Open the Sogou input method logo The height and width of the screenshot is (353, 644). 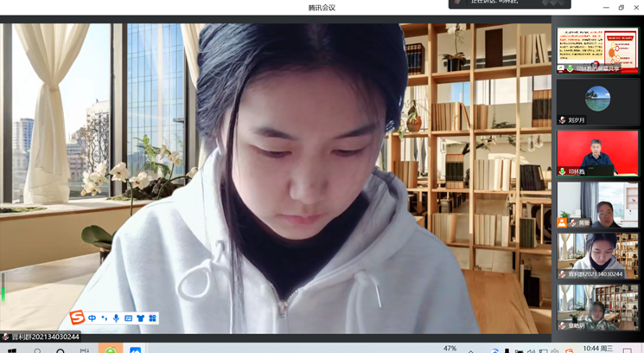pos(77,318)
